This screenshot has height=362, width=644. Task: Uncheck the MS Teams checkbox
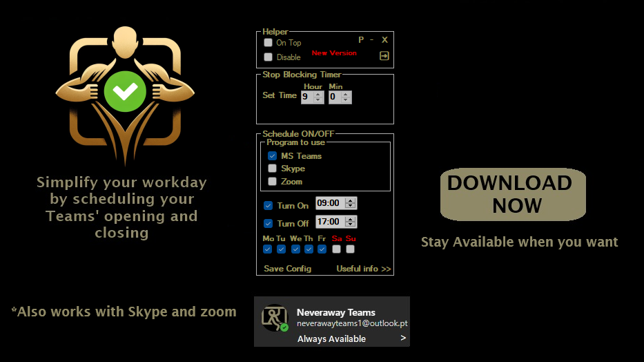(273, 155)
